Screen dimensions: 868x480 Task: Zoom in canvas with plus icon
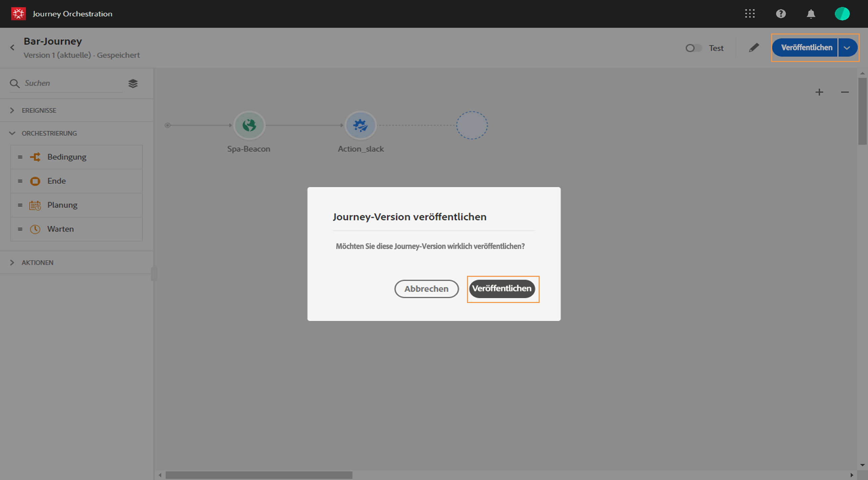[819, 92]
